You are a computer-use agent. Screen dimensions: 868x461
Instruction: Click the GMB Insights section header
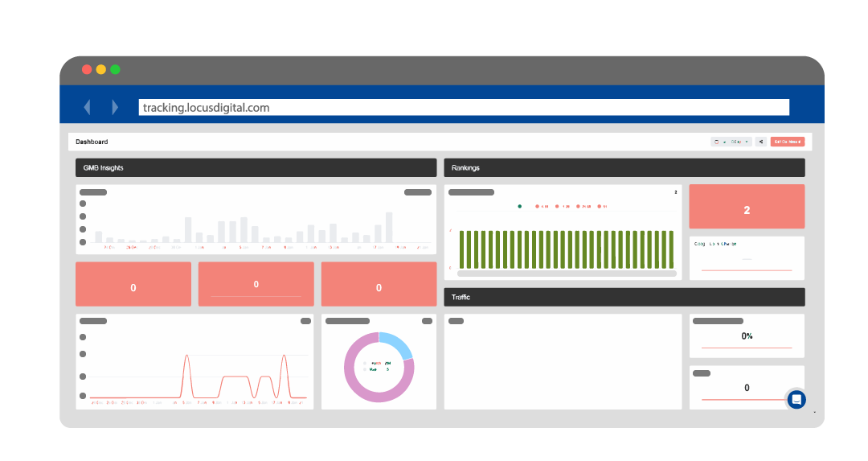point(256,168)
